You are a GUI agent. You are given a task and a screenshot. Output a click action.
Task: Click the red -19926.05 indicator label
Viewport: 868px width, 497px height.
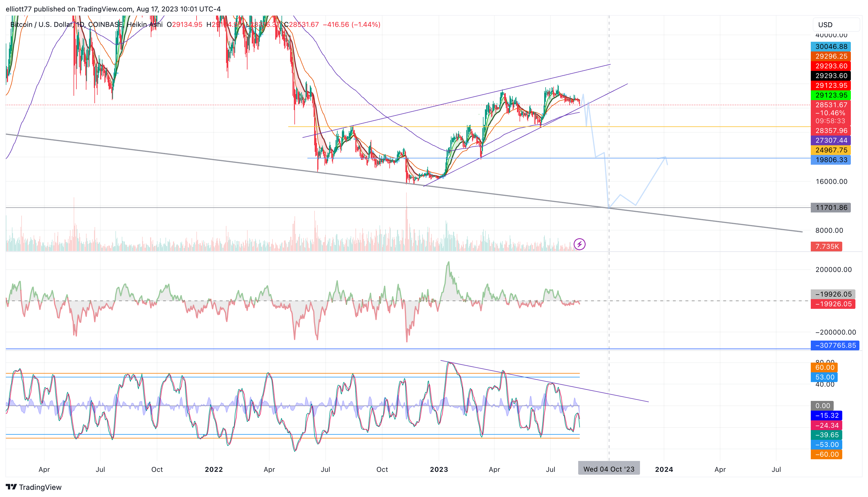[x=833, y=304]
